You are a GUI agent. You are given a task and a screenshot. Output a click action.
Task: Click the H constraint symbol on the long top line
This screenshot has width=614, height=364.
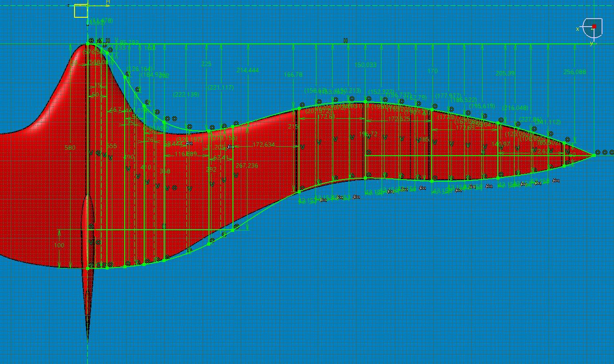click(x=346, y=41)
